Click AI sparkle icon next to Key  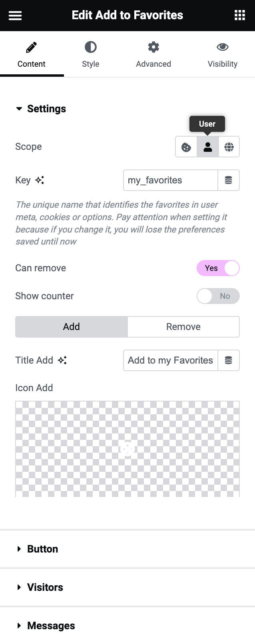pos(40,180)
